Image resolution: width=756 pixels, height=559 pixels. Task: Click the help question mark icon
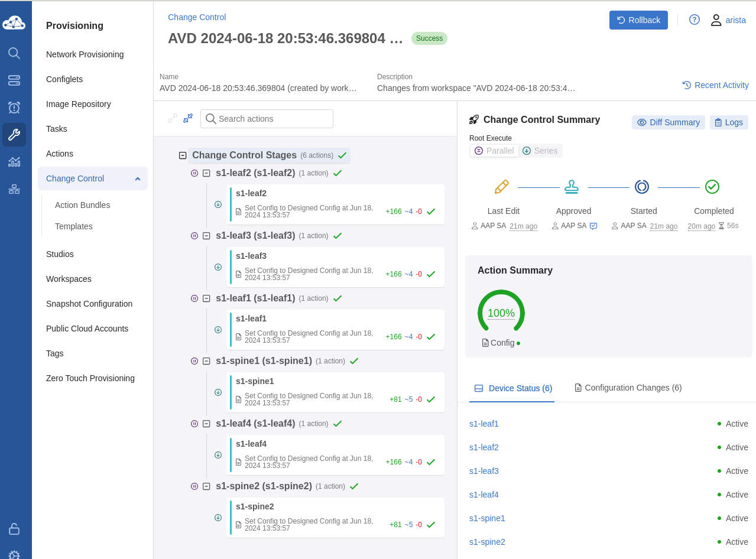coord(695,19)
